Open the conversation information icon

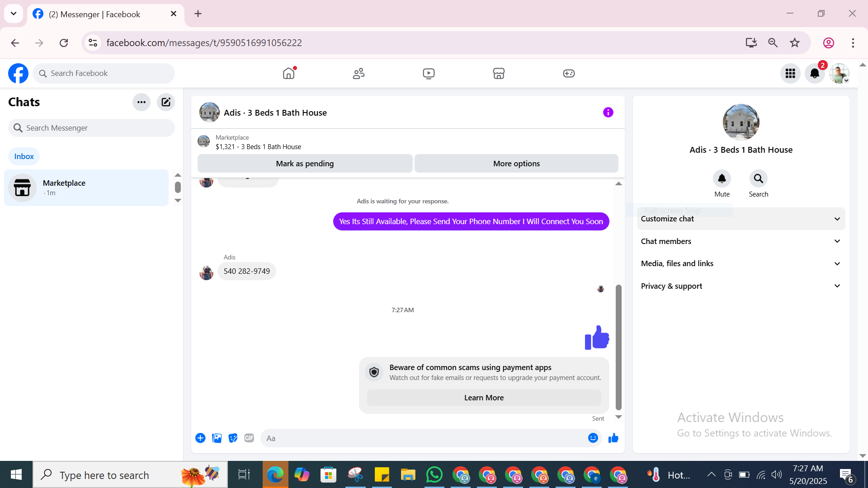pos(608,113)
